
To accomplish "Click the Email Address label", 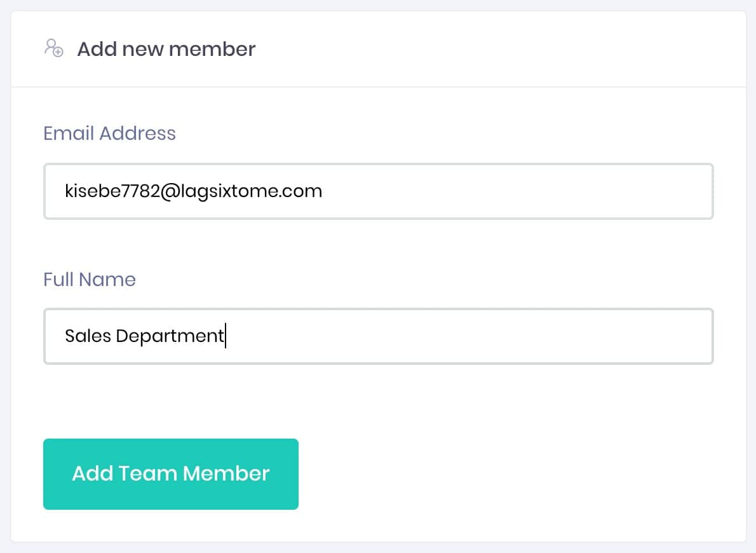I will pos(109,133).
